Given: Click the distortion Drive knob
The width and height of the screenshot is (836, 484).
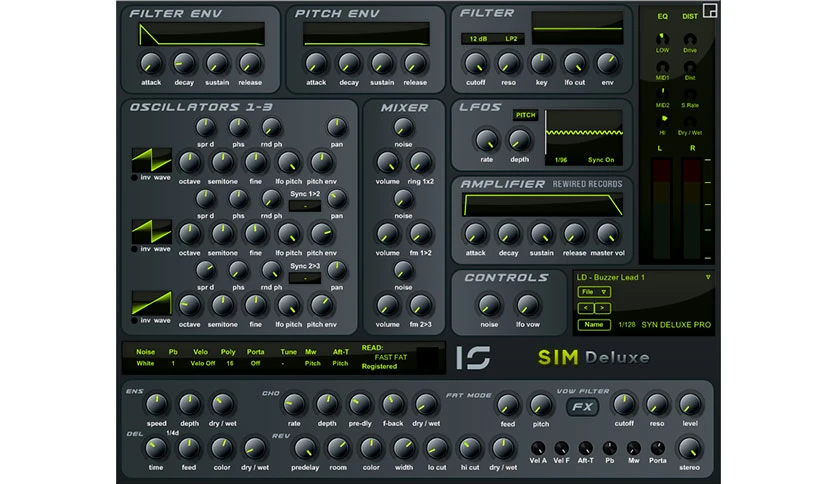Looking at the screenshot, I should (x=690, y=39).
